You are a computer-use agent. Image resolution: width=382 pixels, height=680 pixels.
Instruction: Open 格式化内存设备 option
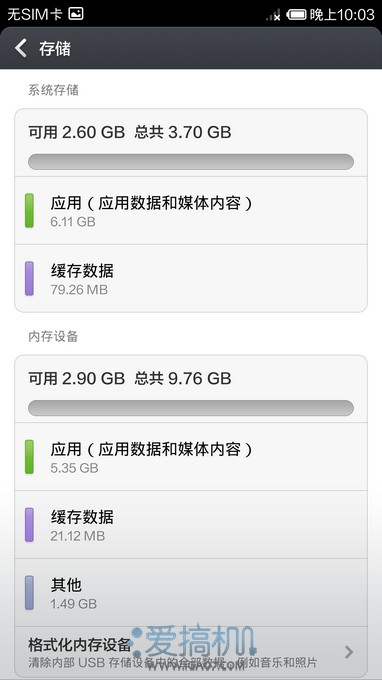(x=191, y=652)
